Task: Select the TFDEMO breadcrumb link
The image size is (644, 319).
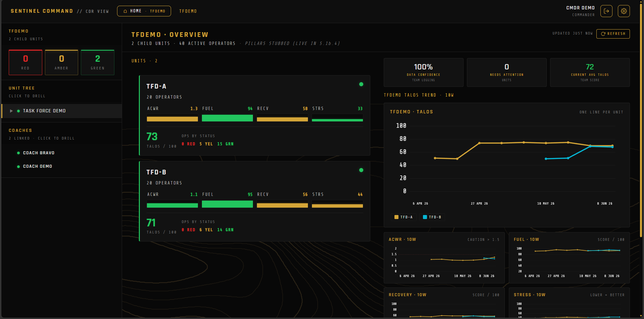Action: click(188, 11)
